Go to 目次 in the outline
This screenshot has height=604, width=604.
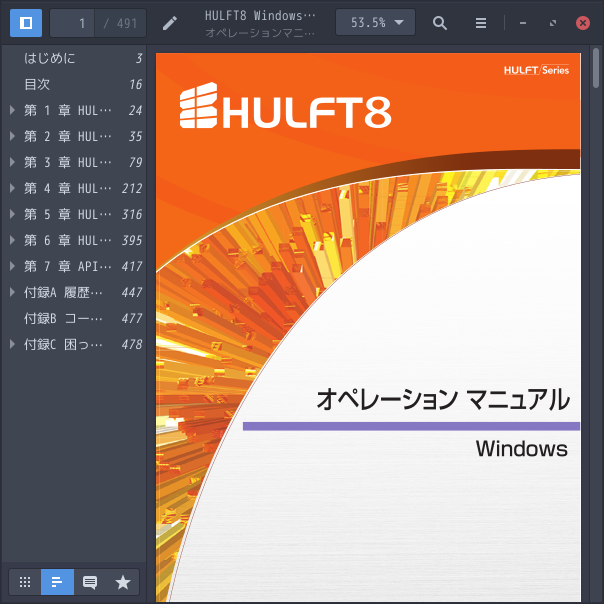[74, 84]
